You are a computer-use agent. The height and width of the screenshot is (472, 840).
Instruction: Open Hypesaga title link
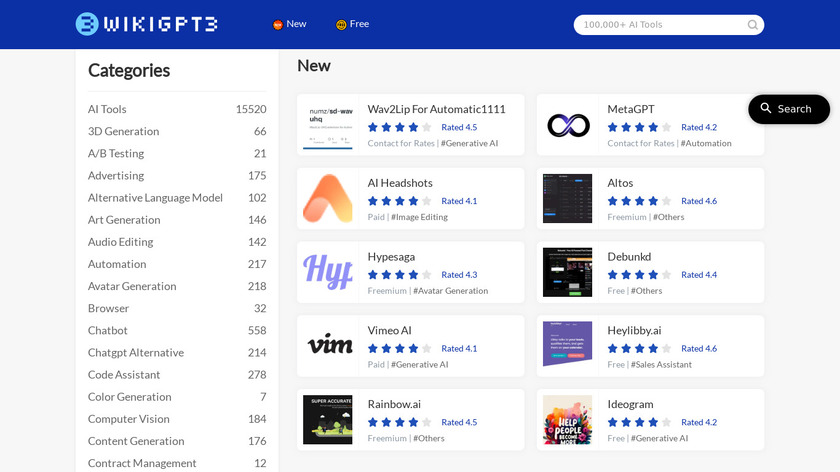coord(392,257)
